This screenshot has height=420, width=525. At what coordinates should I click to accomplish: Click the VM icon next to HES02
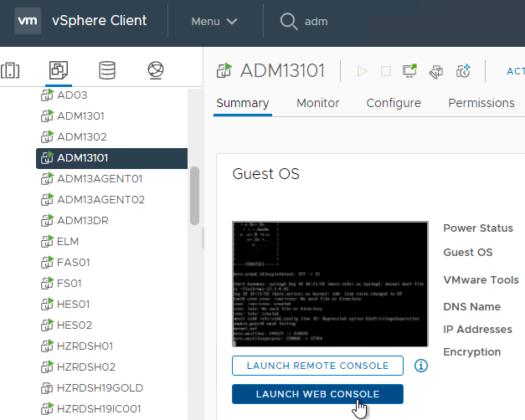click(47, 325)
